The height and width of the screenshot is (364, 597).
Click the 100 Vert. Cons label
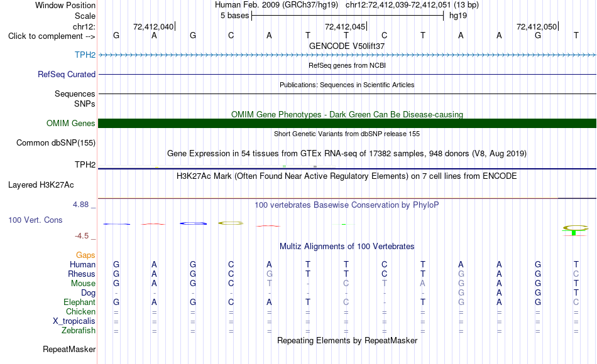(35, 220)
